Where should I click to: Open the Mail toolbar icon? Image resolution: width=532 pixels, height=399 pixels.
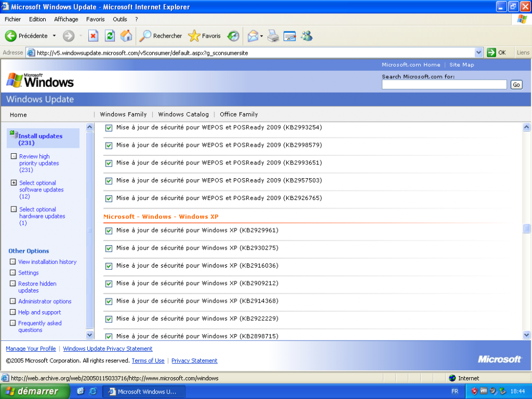(x=253, y=36)
